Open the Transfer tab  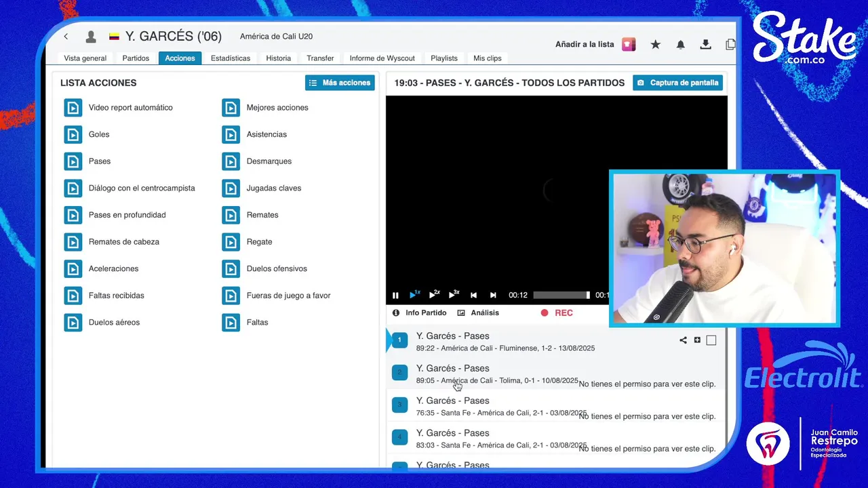pos(320,58)
